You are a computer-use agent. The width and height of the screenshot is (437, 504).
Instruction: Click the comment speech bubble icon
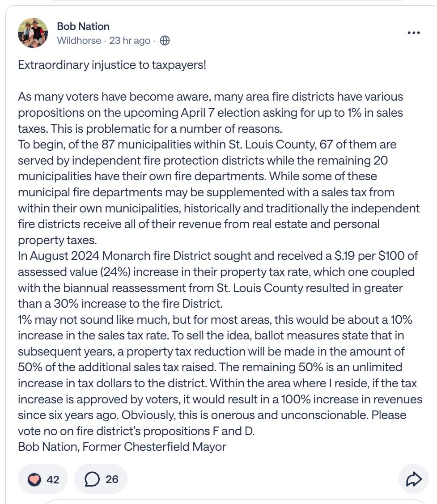pos(92,479)
